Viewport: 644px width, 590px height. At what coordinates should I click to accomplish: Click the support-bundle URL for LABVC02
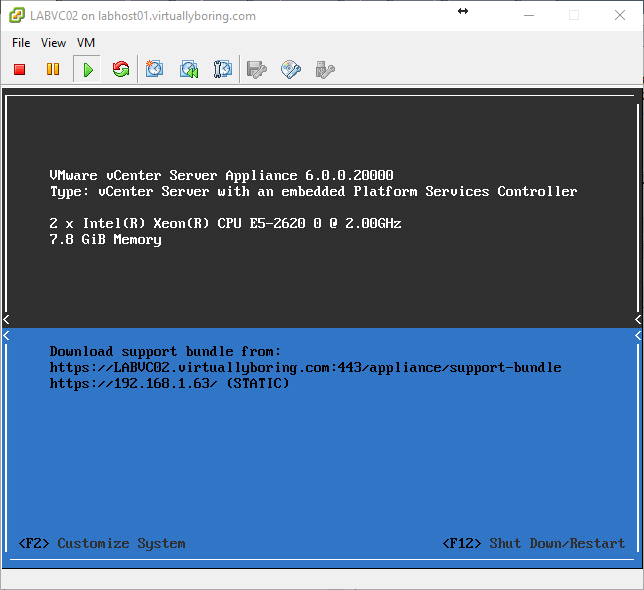pos(305,367)
